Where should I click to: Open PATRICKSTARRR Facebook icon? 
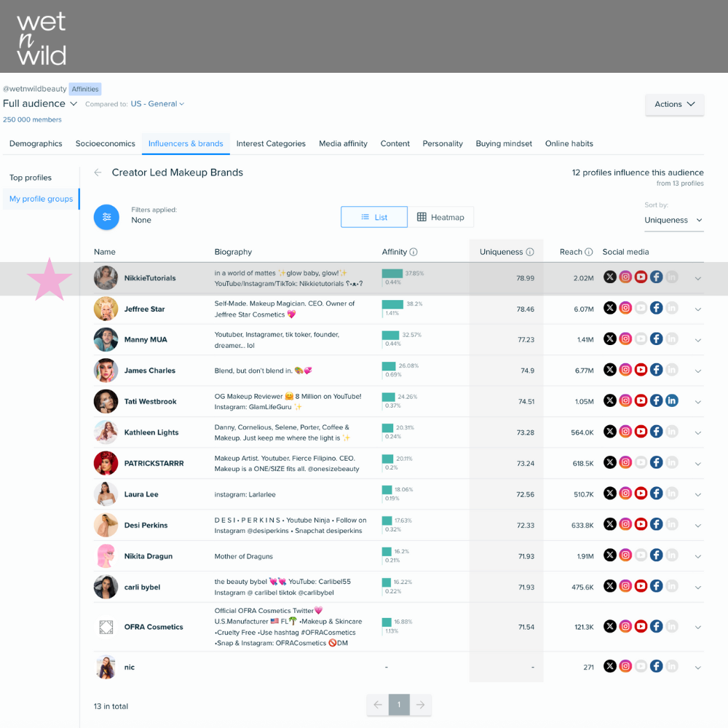pyautogui.click(x=656, y=462)
